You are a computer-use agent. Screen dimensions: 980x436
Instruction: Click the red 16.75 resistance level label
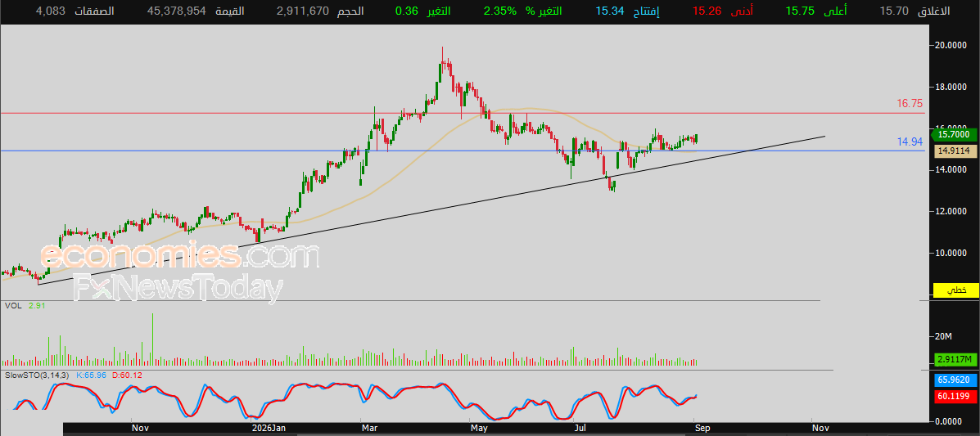point(910,104)
